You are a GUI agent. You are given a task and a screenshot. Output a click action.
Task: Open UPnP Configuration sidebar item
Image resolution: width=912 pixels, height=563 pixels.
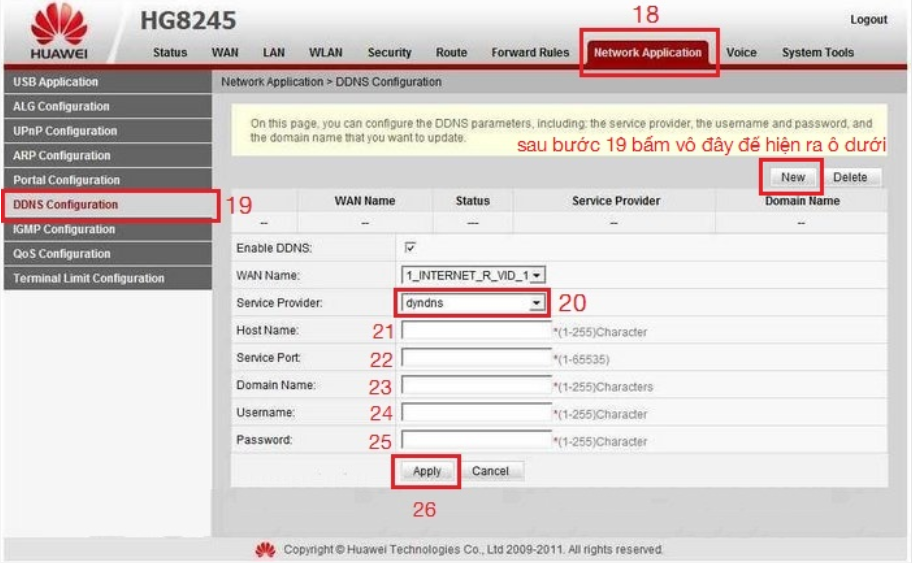pyautogui.click(x=65, y=131)
